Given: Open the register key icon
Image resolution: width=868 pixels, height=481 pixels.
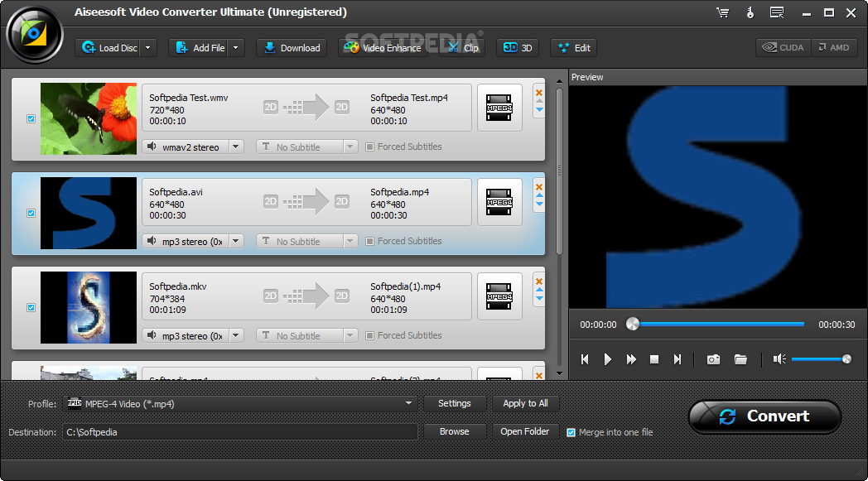Looking at the screenshot, I should coord(750,12).
